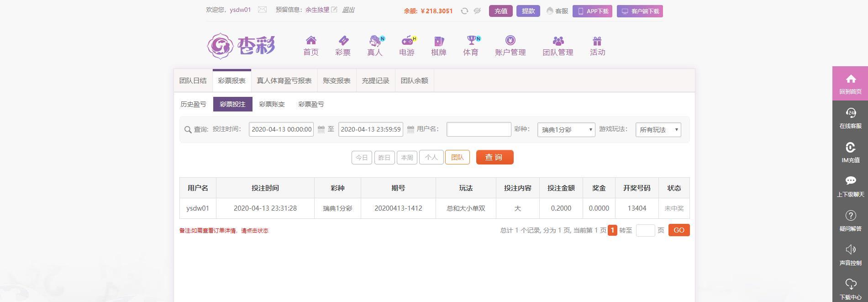Open 客服 customer service
This screenshot has height=302, width=868.
click(558, 11)
